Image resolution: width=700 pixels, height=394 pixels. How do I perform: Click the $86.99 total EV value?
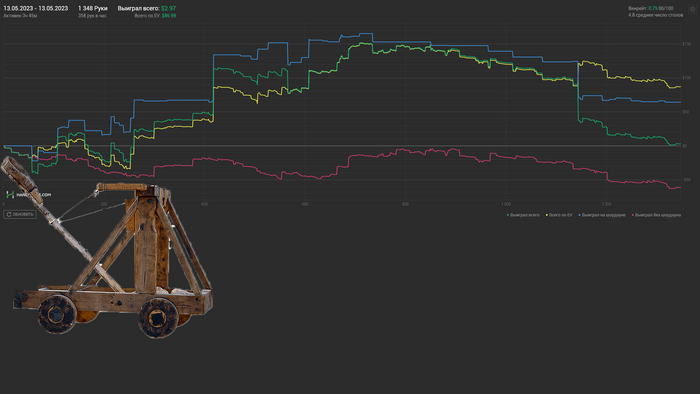[x=169, y=16]
